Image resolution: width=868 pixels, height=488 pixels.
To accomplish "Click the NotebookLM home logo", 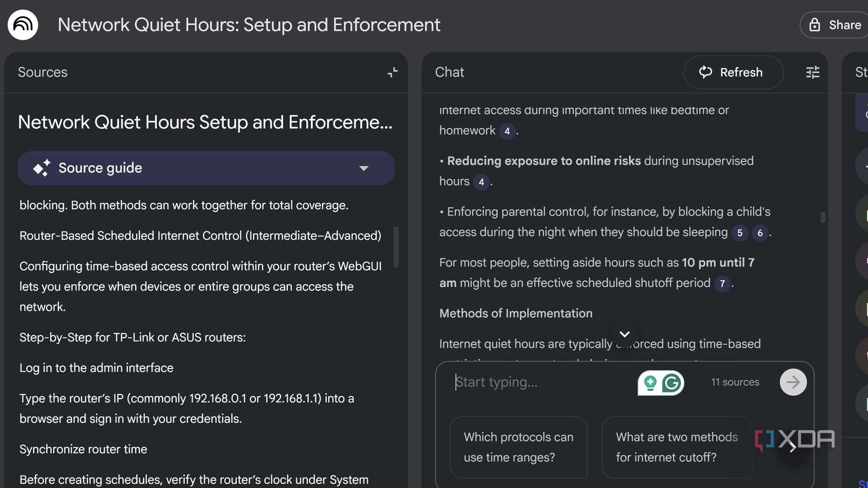I will (23, 24).
